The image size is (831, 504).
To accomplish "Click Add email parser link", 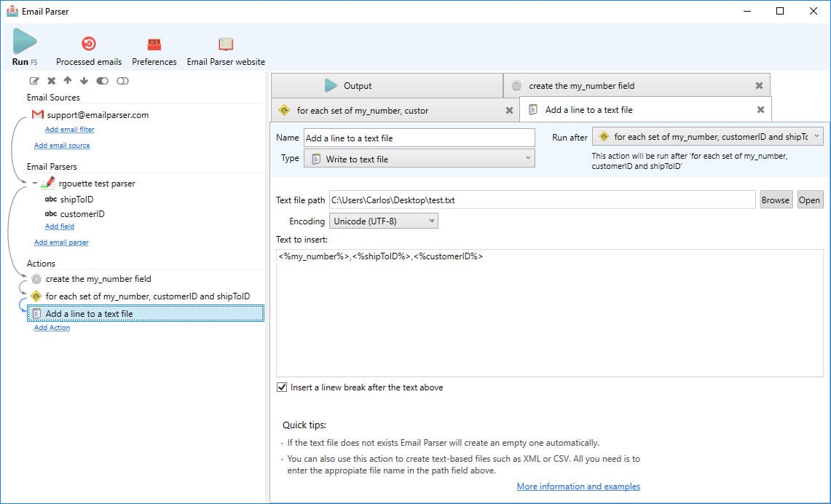I will pyautogui.click(x=61, y=243).
